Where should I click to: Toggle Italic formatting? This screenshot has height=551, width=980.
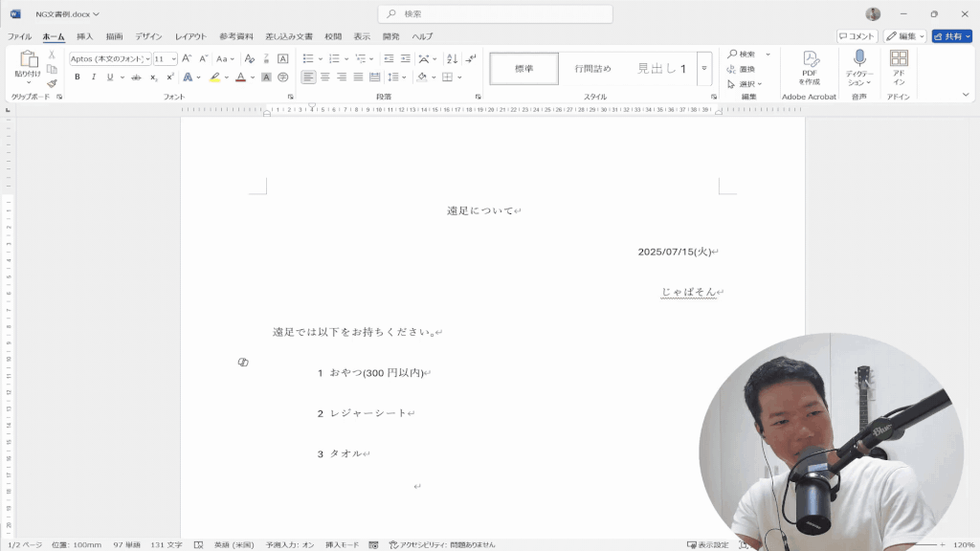click(93, 77)
